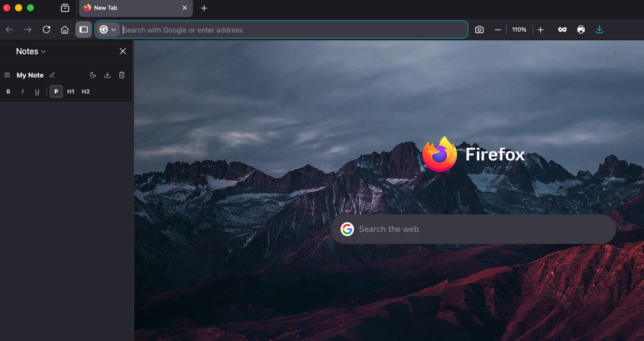The width and height of the screenshot is (644, 341).
Task: Close the Notes sidebar
Action: click(x=123, y=51)
